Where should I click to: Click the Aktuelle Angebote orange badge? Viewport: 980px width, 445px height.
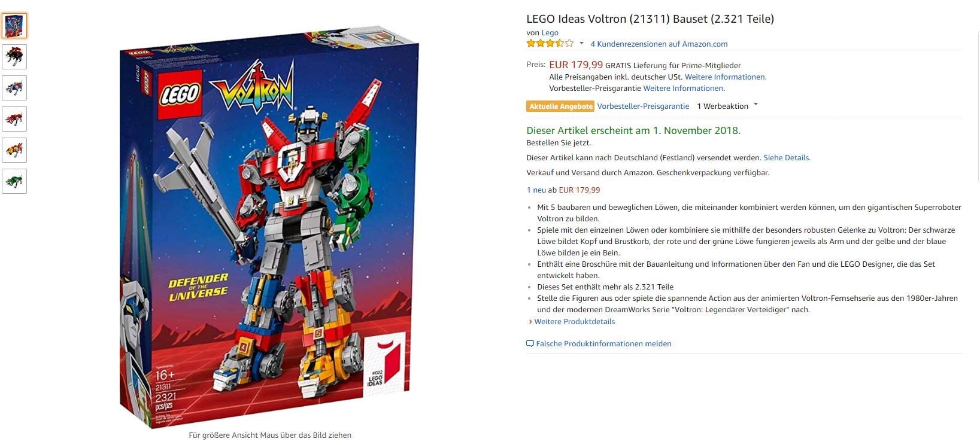[560, 106]
